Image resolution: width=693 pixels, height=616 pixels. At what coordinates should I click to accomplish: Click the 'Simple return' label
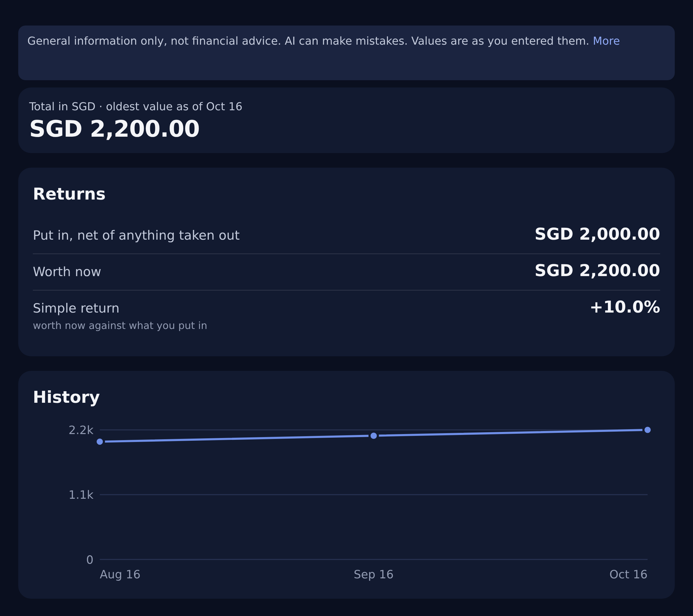(x=76, y=308)
